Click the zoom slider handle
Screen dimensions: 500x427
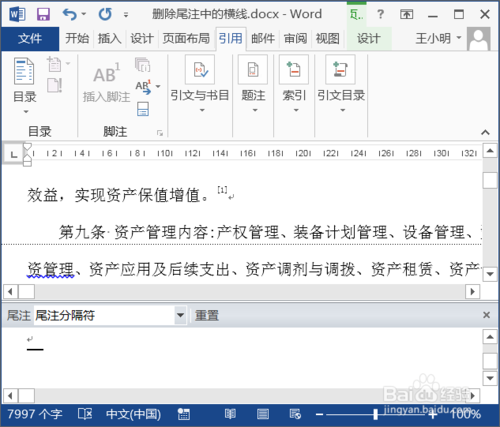(376, 414)
